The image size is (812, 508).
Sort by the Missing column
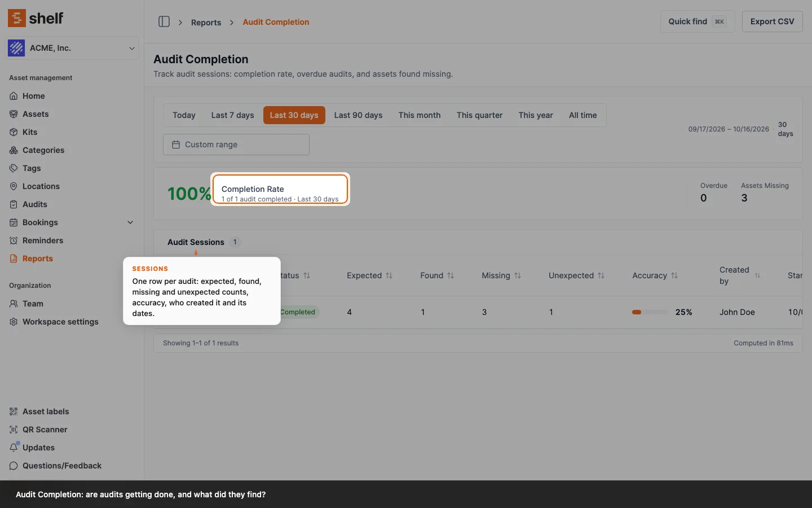pos(501,275)
